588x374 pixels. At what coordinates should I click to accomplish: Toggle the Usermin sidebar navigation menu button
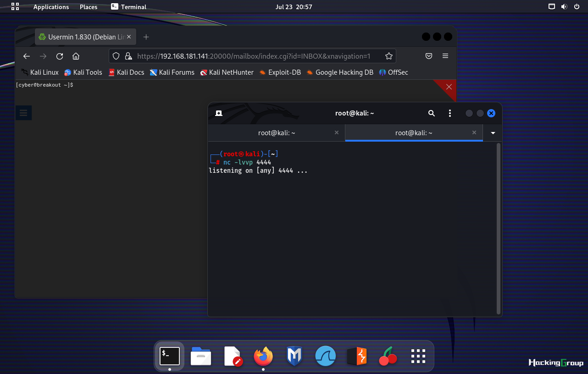23,113
